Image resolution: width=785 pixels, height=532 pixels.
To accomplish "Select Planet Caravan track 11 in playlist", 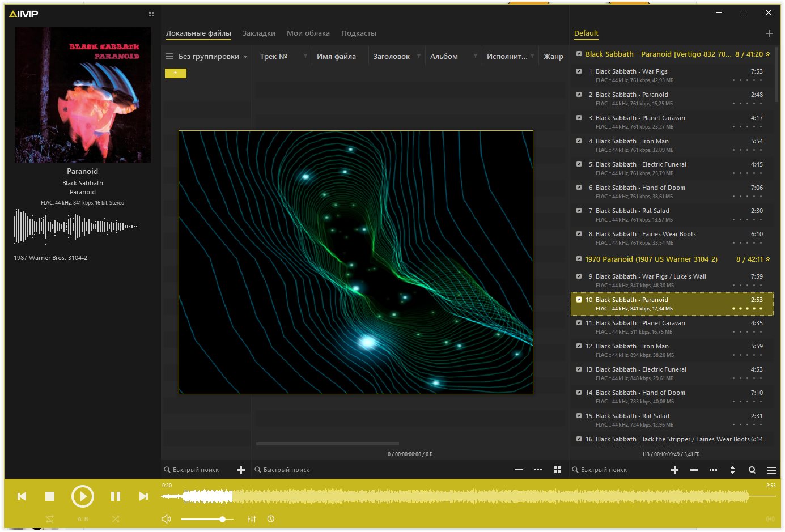I will [x=672, y=327].
